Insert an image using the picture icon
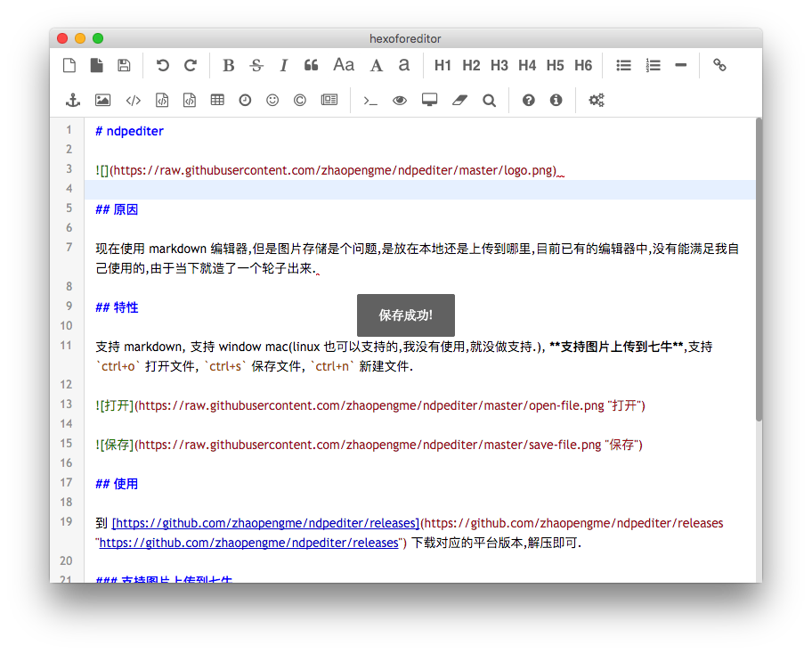 pyautogui.click(x=102, y=101)
